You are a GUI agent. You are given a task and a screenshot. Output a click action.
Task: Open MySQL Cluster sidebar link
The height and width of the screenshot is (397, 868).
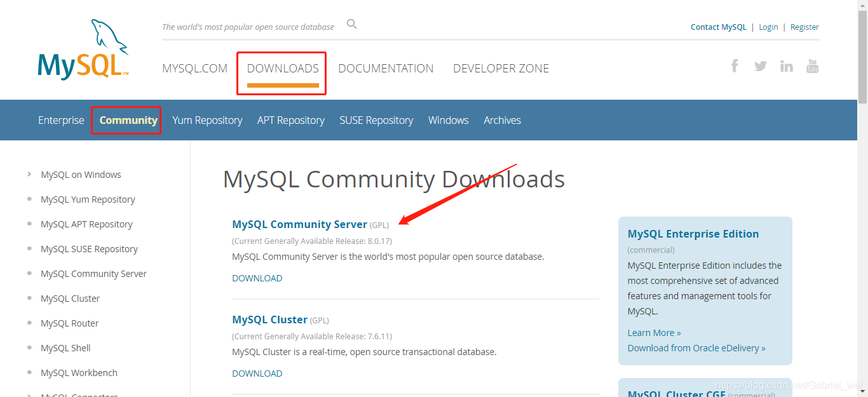70,299
